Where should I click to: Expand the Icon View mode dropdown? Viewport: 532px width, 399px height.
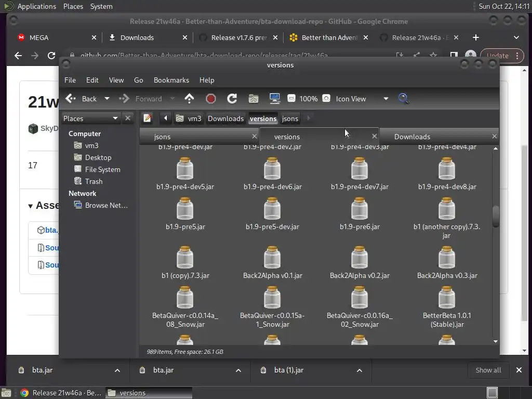click(x=385, y=99)
